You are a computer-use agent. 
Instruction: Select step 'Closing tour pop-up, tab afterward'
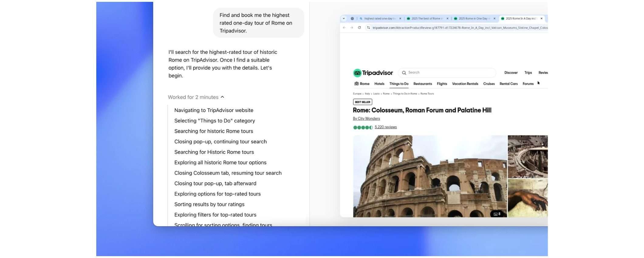(215, 183)
